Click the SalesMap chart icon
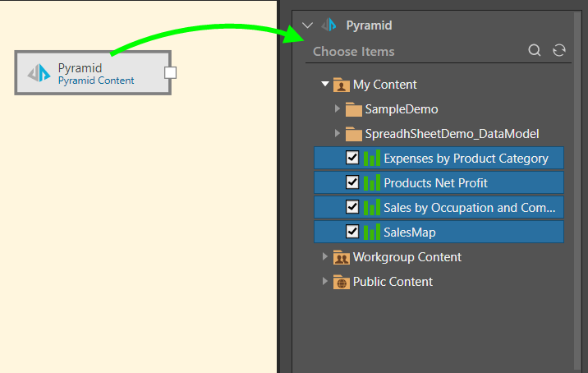 click(x=373, y=233)
